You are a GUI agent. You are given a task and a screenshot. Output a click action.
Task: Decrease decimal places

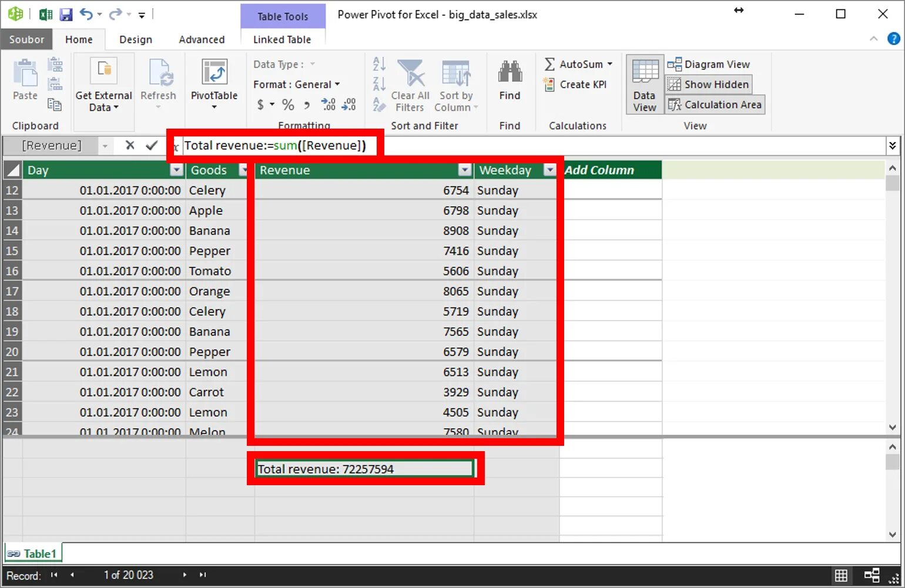pos(348,105)
